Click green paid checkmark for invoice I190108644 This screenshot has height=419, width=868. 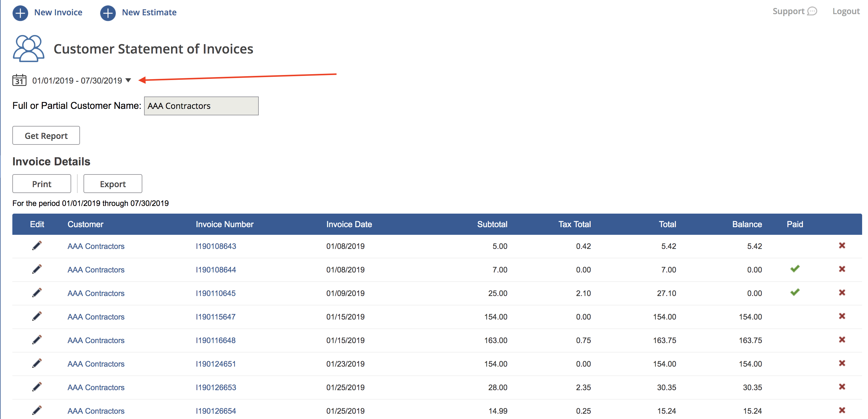point(795,269)
